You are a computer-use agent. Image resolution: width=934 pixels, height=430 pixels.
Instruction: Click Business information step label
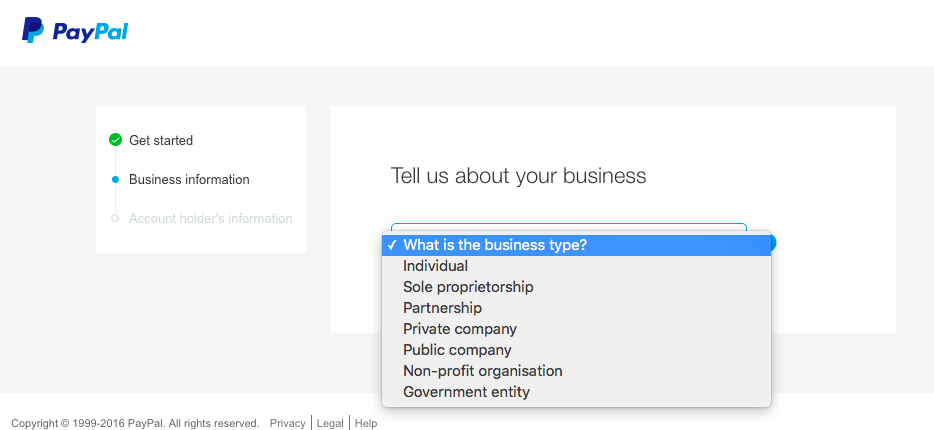(x=189, y=179)
